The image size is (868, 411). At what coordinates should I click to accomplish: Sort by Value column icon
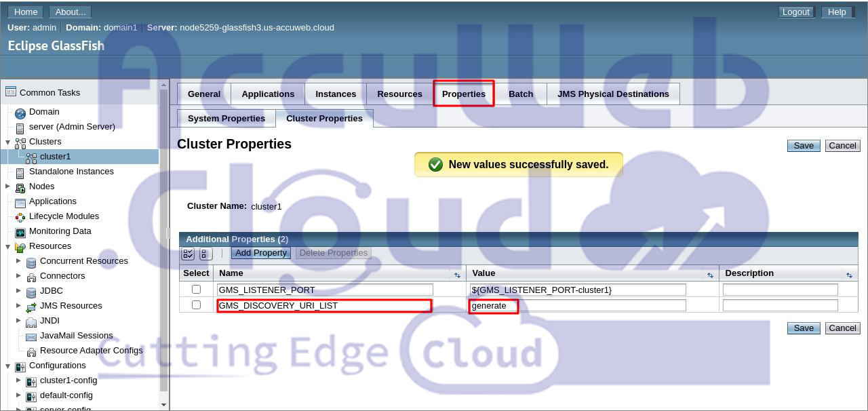[x=710, y=275]
